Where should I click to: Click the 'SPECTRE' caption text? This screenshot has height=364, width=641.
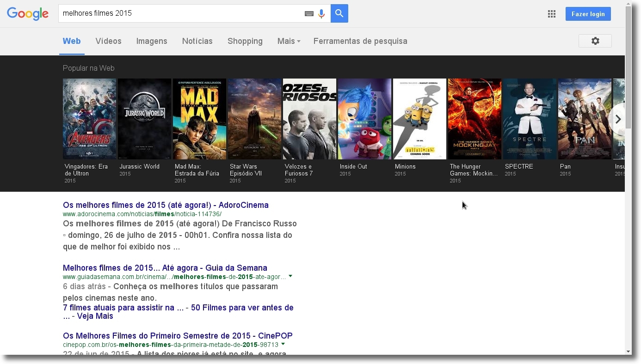pos(519,166)
